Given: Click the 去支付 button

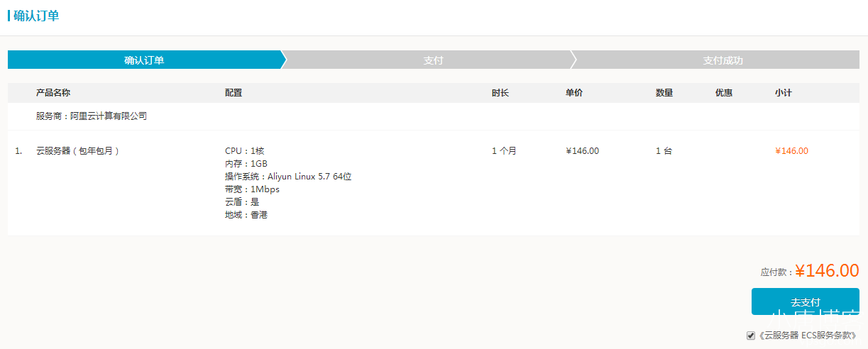Looking at the screenshot, I should 805,301.
